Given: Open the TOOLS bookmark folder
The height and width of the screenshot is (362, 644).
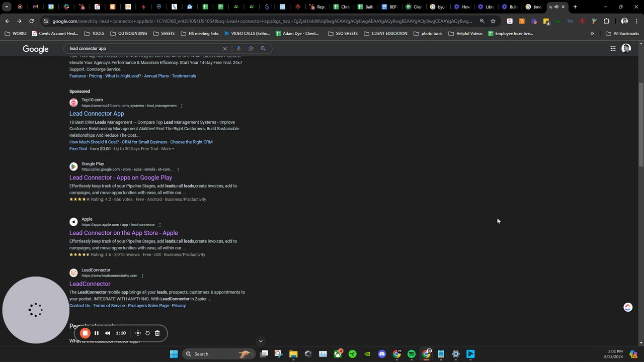Looking at the screenshot, I should tap(94, 34).
